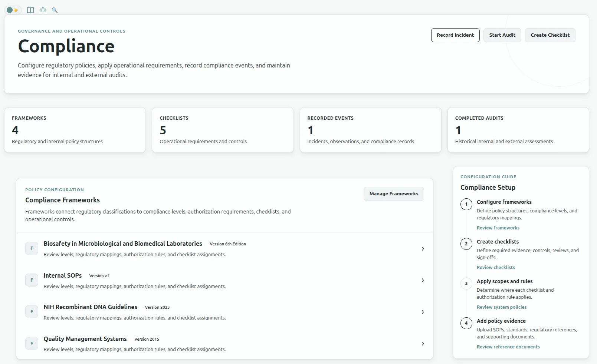This screenshot has height=364, width=597.
Task: Click the Add policy evidence heading
Action: click(x=501, y=321)
